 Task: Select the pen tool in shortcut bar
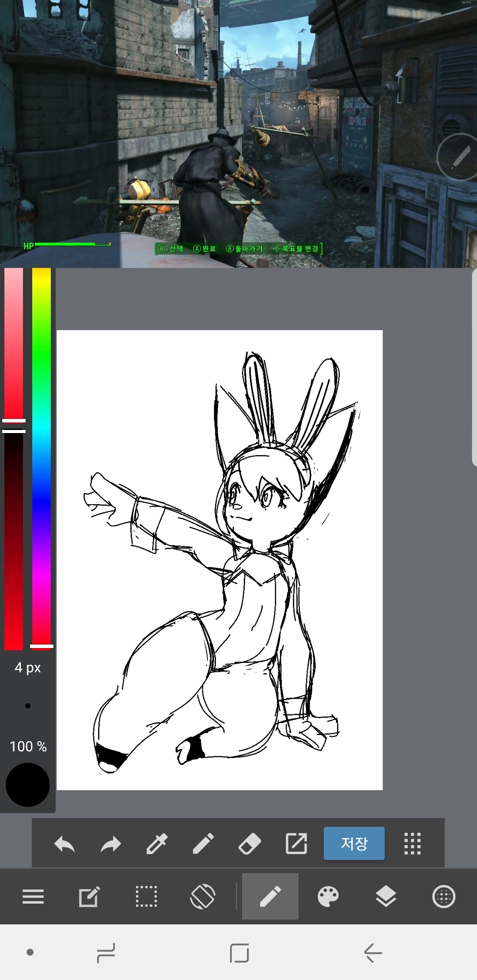(x=203, y=844)
